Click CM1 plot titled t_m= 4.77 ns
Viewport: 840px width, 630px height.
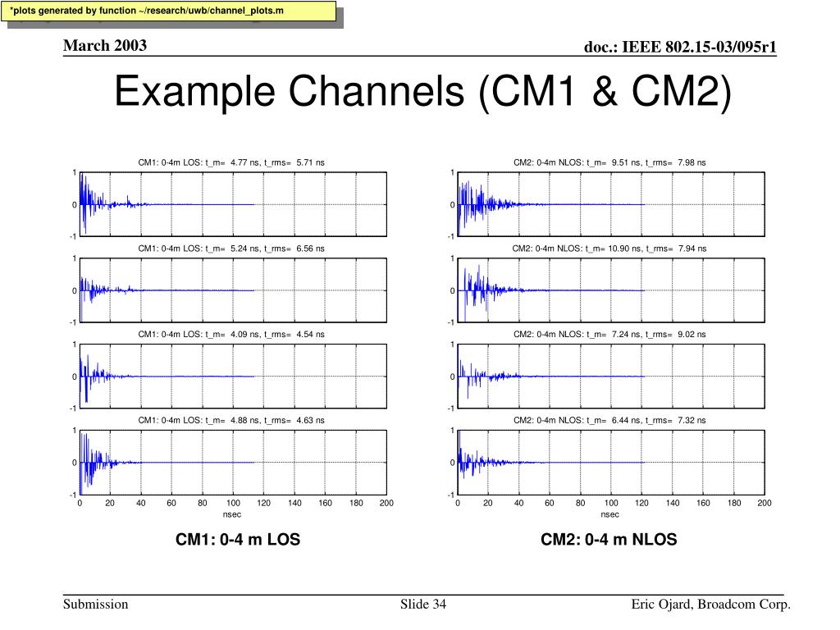pos(233,204)
